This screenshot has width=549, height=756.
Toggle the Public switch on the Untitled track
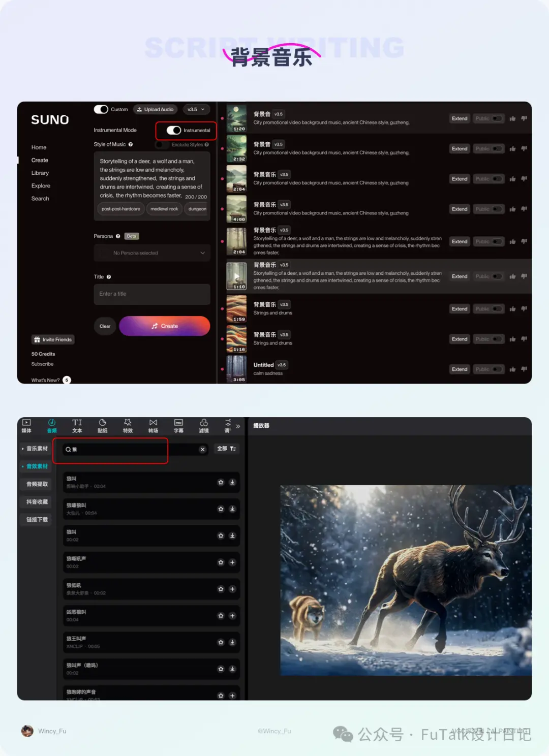497,369
